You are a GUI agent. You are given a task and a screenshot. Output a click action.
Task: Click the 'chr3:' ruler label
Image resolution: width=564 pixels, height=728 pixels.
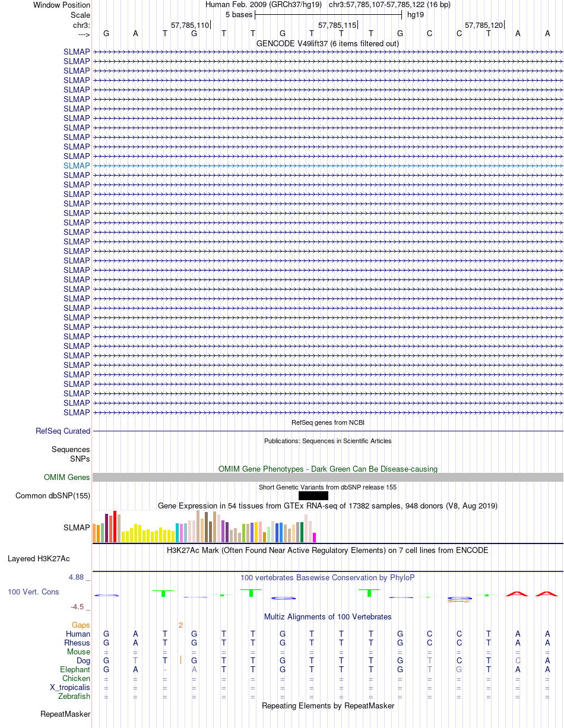point(81,25)
